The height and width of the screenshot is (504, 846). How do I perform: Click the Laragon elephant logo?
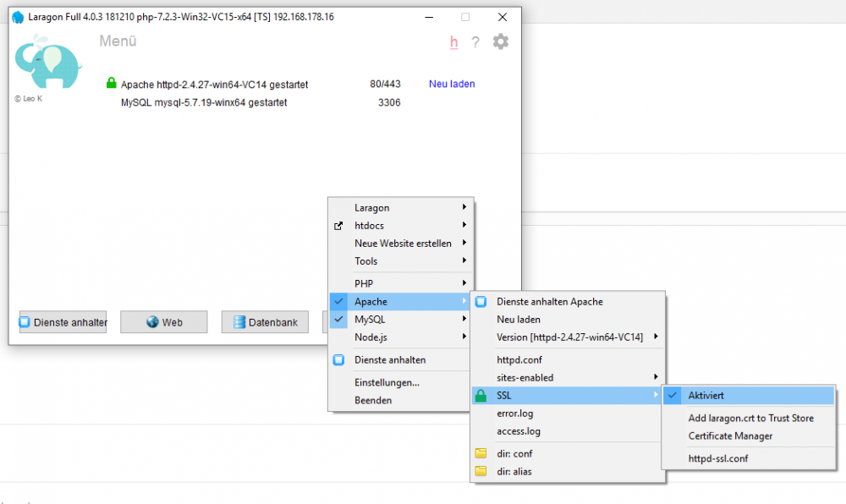(x=47, y=63)
